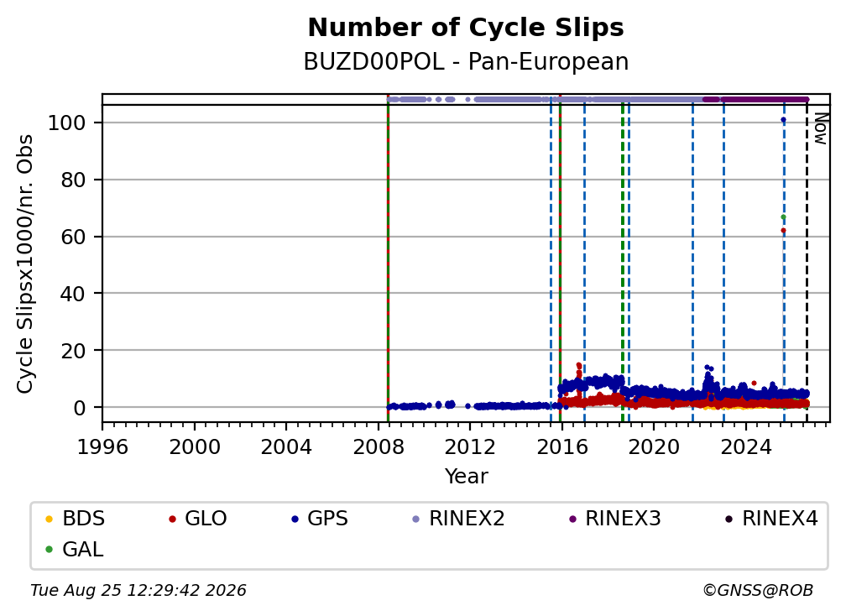
Task: Click the x-axis tick label 2020
Action: coord(654,447)
